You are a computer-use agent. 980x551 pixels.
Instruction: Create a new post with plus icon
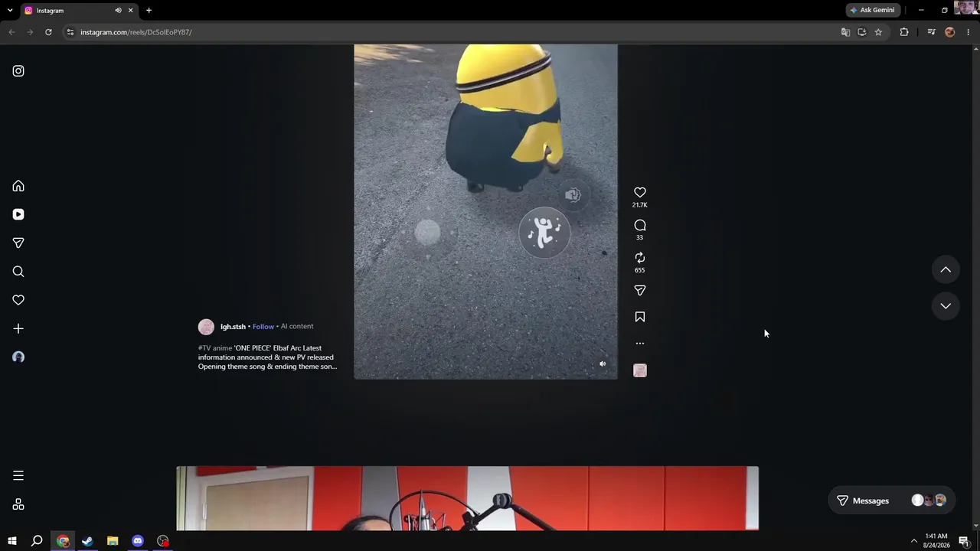pos(18,328)
